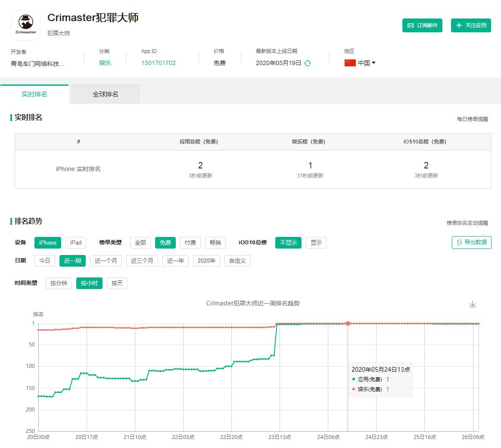Download the ranking trend chart image
This screenshot has height=448, width=501.
473,304
